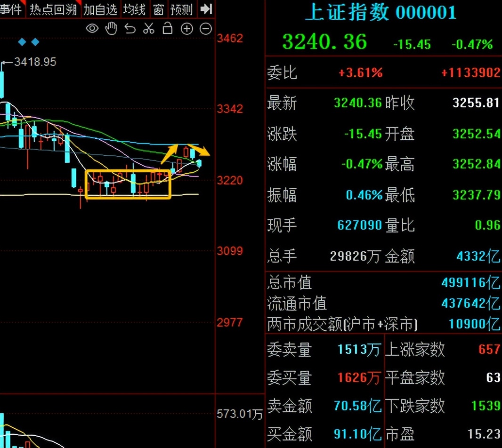Open the 均线 menu item
Viewport: 502px width, 448px height.
[x=134, y=9]
